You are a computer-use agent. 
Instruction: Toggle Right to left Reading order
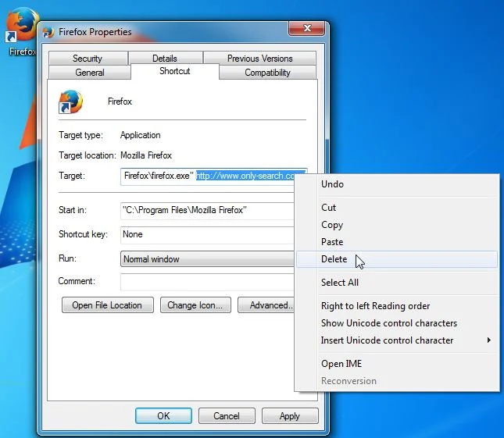[397, 306]
